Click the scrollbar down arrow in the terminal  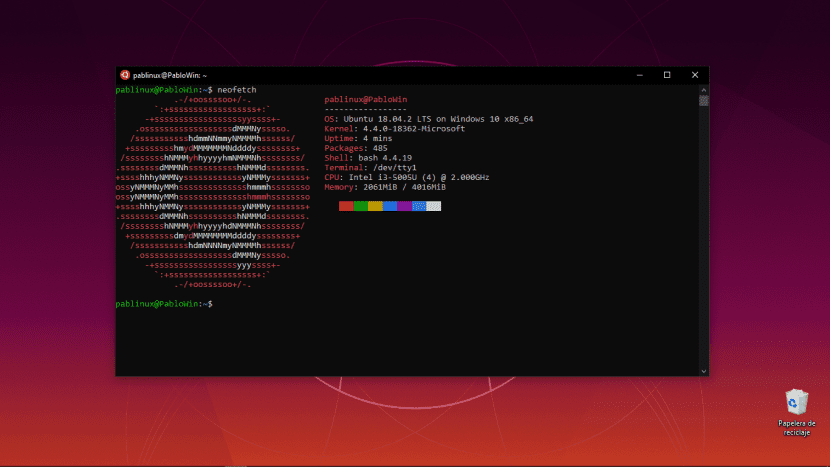pyautogui.click(x=703, y=371)
